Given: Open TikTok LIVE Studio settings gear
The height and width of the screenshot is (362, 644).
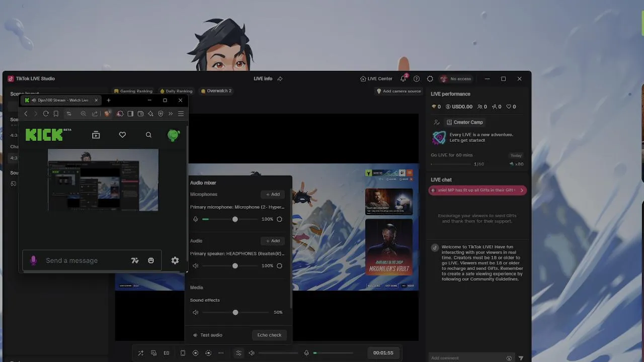Looking at the screenshot, I should [x=430, y=79].
